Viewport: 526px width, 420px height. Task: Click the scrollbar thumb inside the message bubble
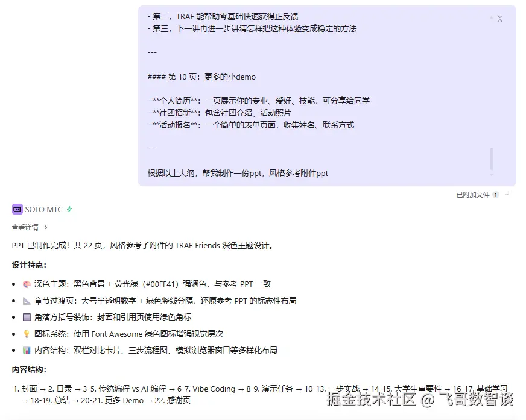pos(492,158)
